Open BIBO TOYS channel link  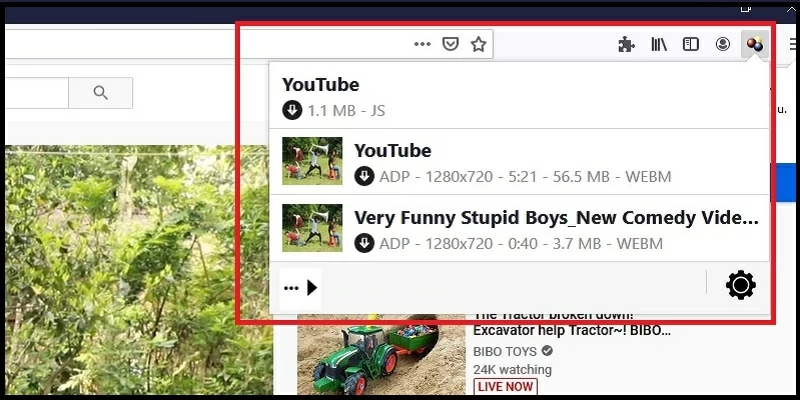(x=505, y=352)
